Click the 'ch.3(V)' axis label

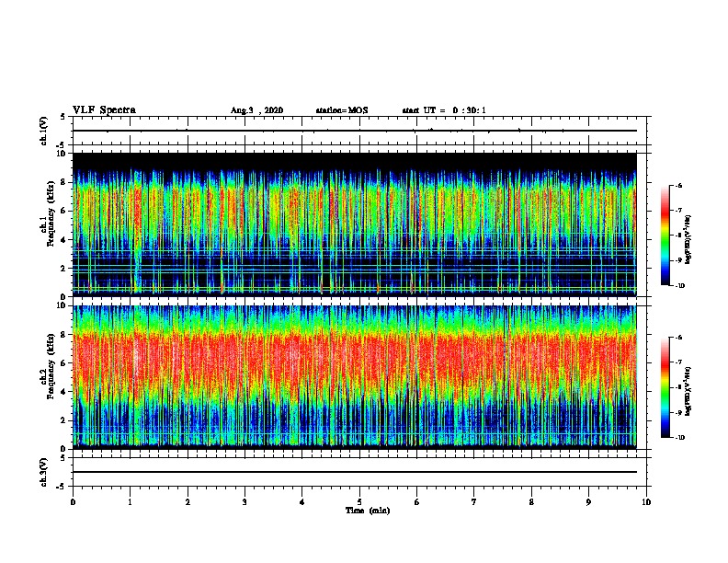[44, 472]
